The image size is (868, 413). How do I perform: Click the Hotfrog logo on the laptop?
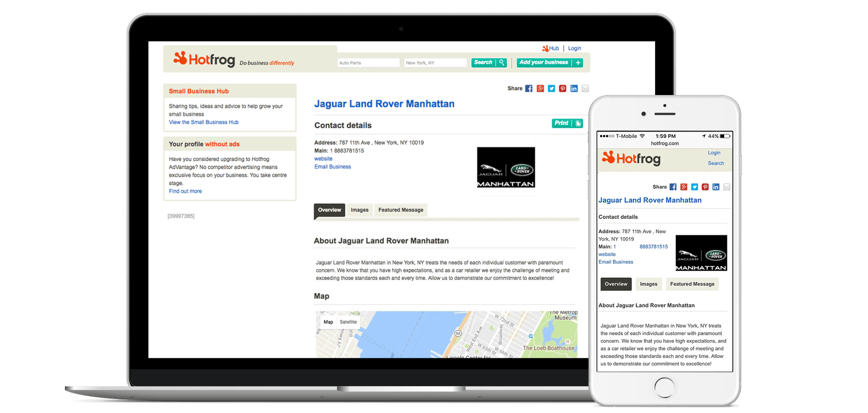click(204, 59)
